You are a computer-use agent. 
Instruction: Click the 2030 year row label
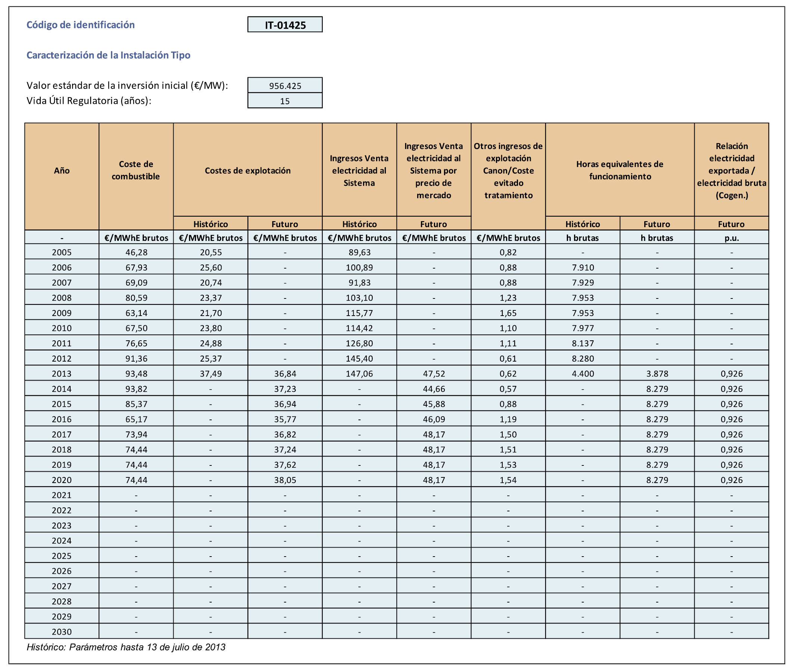62,632
